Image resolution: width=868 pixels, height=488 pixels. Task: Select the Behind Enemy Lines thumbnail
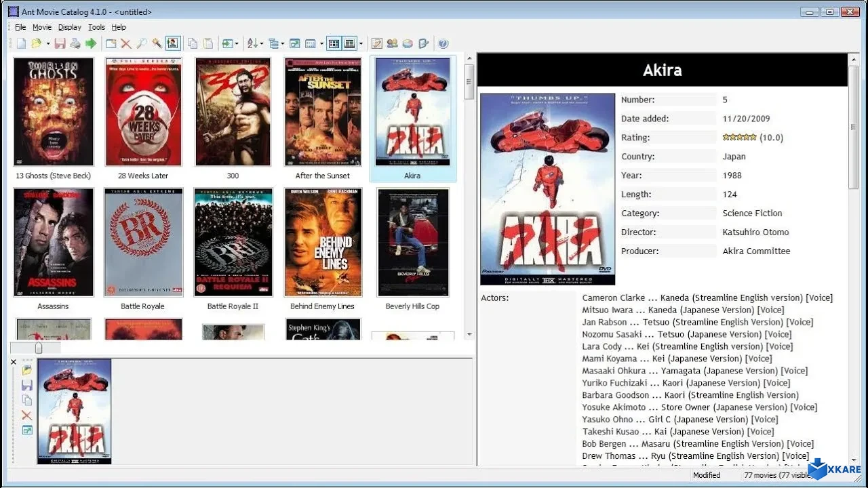click(x=323, y=242)
